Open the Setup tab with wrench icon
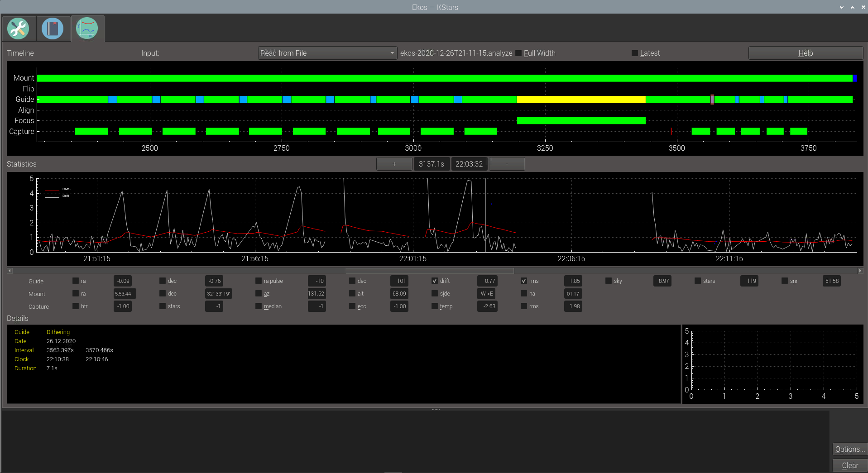Screen dimensions: 868x473 point(18,29)
